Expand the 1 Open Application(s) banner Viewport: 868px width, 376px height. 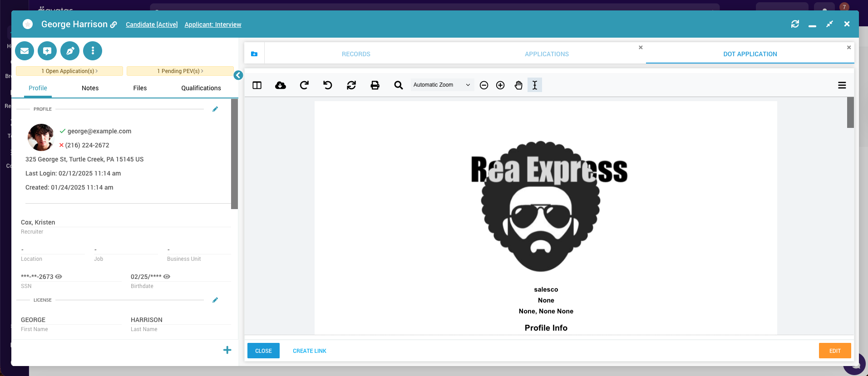click(69, 71)
